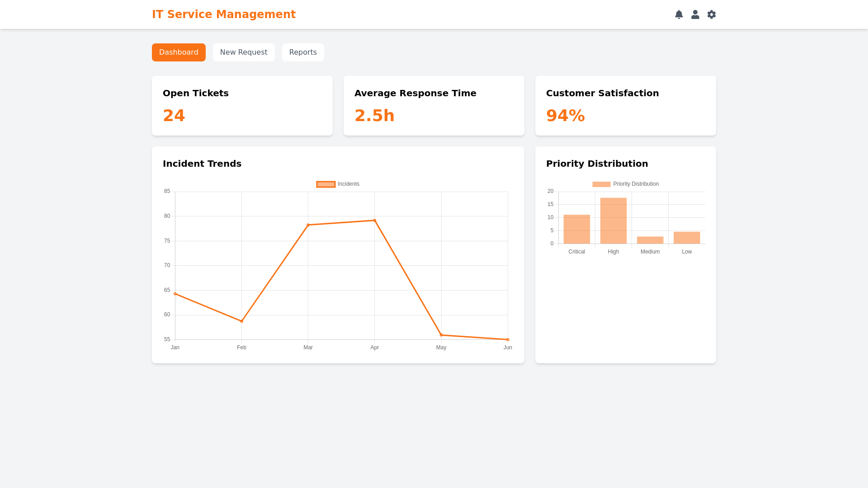Click the Critical priority bar
868x488 pixels.
point(577,230)
